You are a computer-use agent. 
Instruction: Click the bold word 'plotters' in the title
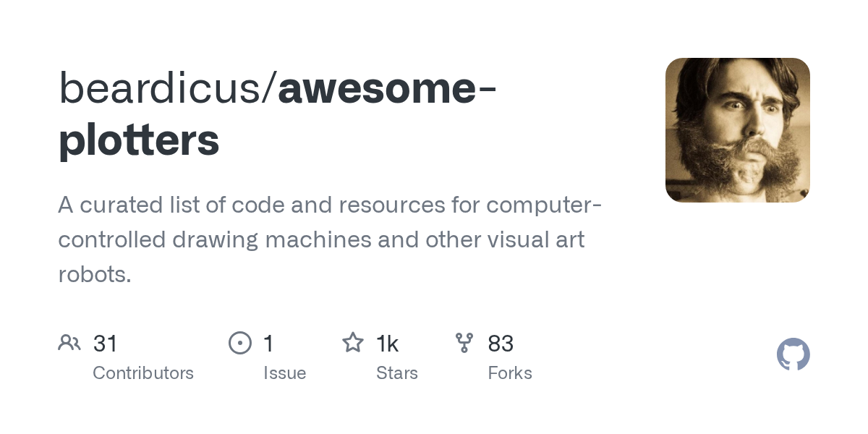(139, 140)
